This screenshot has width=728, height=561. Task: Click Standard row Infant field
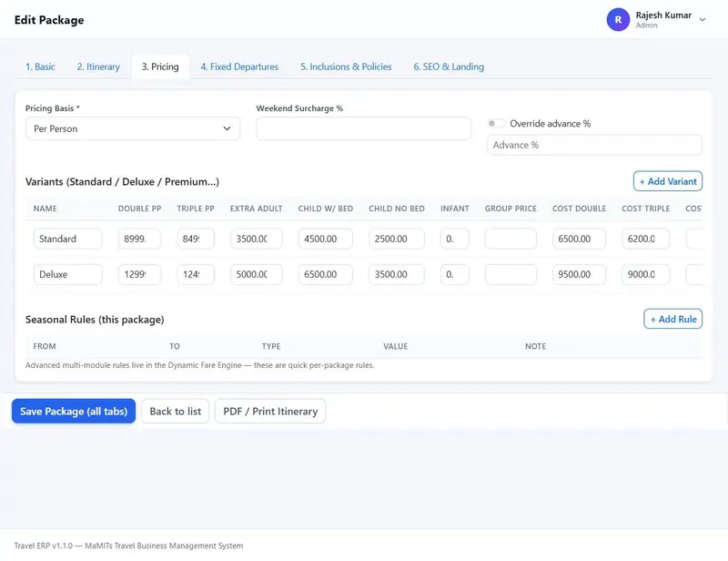454,239
